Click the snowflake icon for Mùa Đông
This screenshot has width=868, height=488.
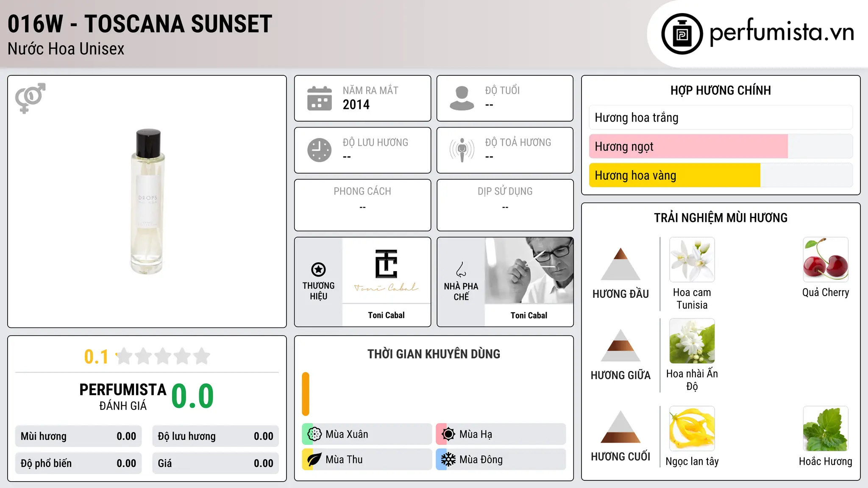point(448,460)
